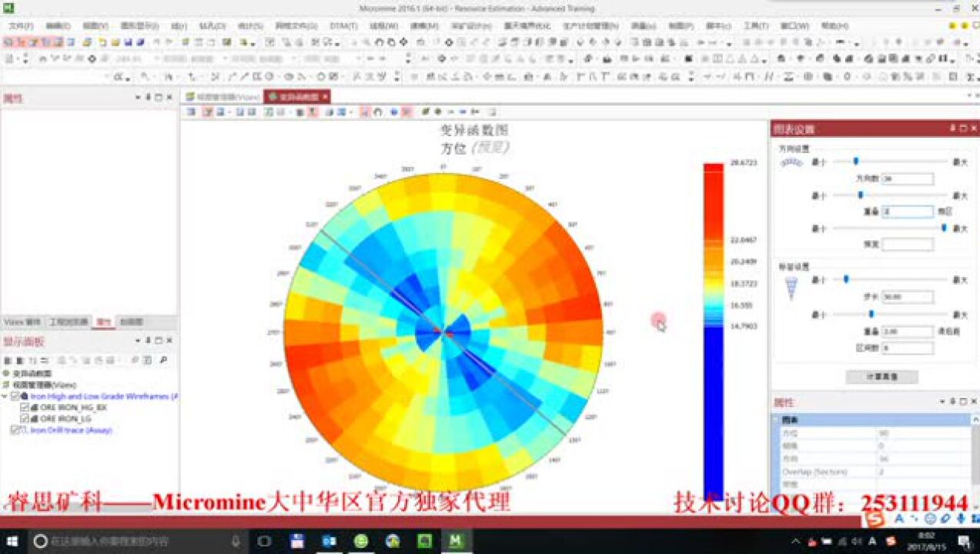Toggle the Iron Drill trace (Assay) checkbox
The image size is (980, 554).
[x=15, y=430]
